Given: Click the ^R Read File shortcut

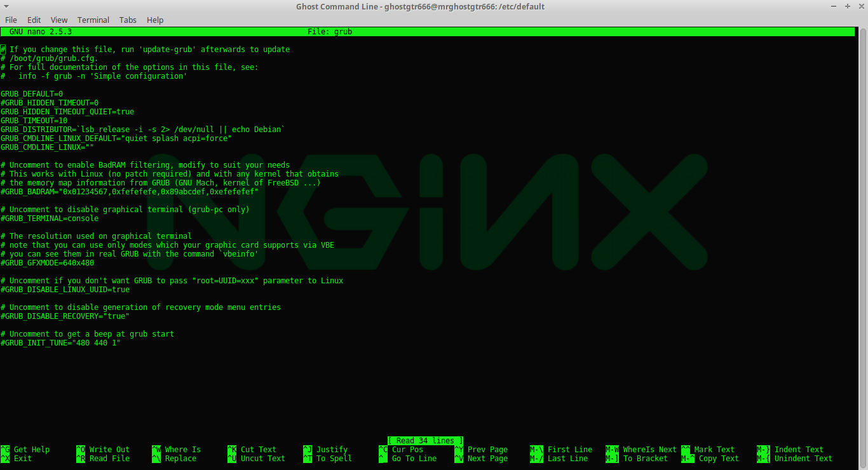Looking at the screenshot, I should click(x=103, y=459).
